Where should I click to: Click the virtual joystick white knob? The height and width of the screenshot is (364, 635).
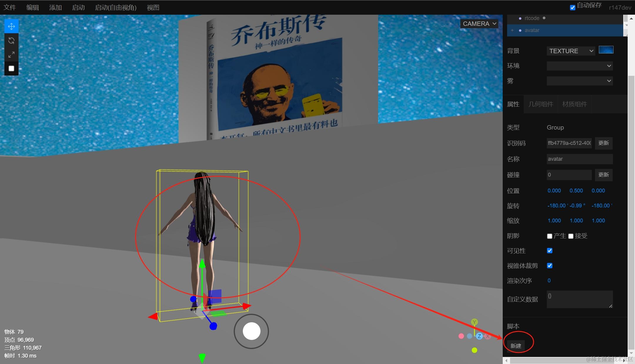coord(251,331)
